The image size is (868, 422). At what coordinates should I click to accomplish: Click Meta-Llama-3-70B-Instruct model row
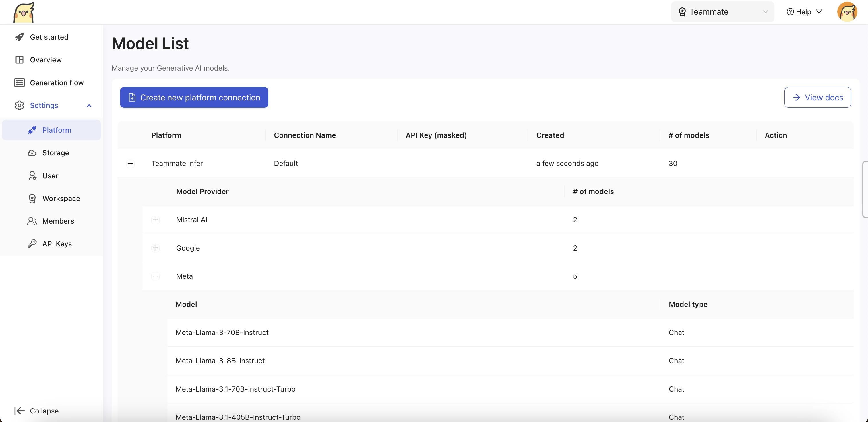click(x=510, y=332)
